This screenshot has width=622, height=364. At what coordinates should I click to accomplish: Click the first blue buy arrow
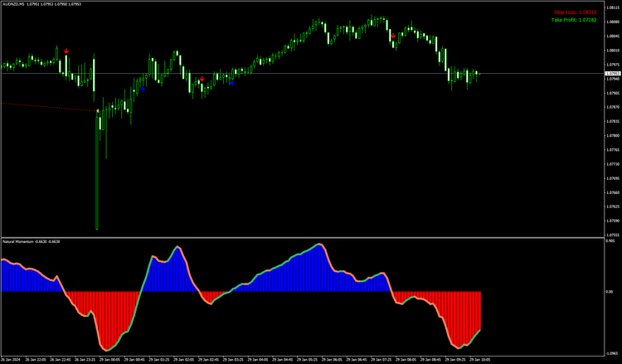(x=143, y=89)
